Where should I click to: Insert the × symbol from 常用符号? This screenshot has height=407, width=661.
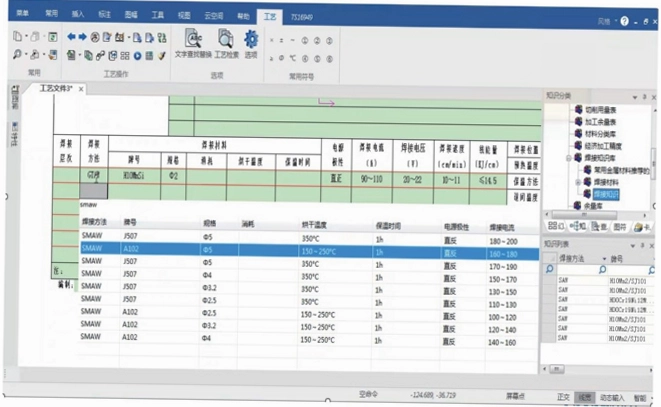point(271,40)
